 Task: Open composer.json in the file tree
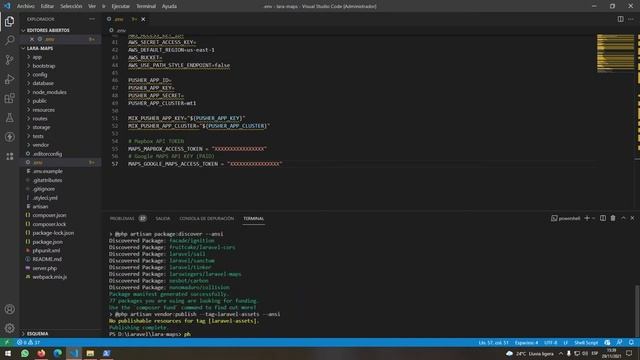click(x=60, y=215)
